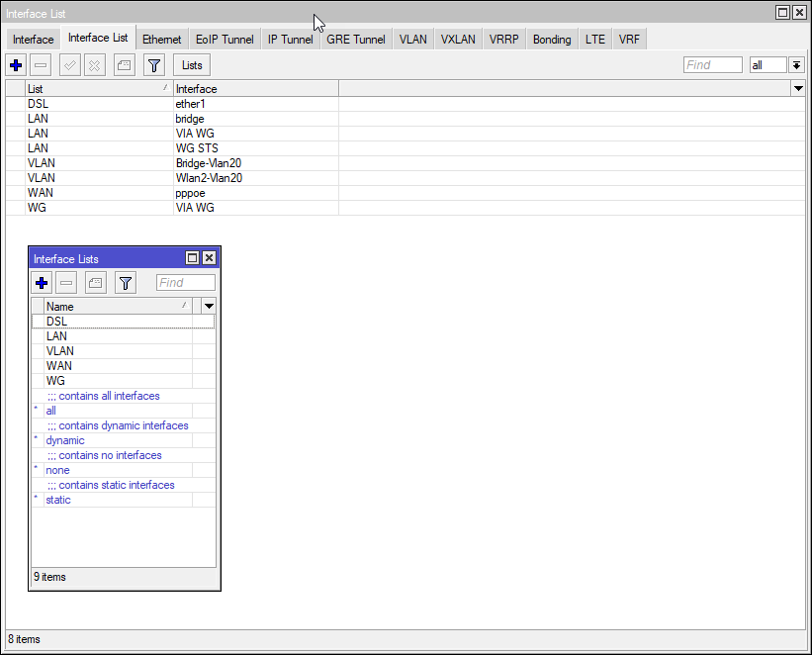Click the enable checkmark icon in main toolbar

click(x=69, y=65)
